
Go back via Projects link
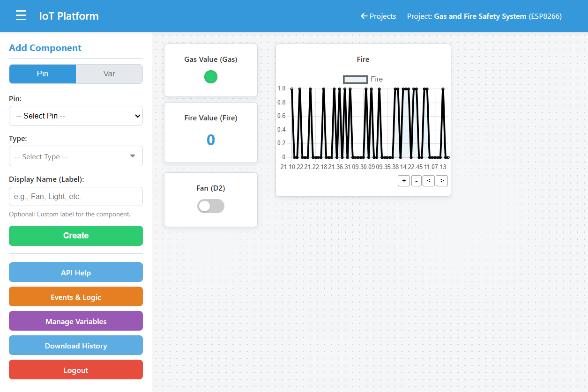[x=378, y=16]
